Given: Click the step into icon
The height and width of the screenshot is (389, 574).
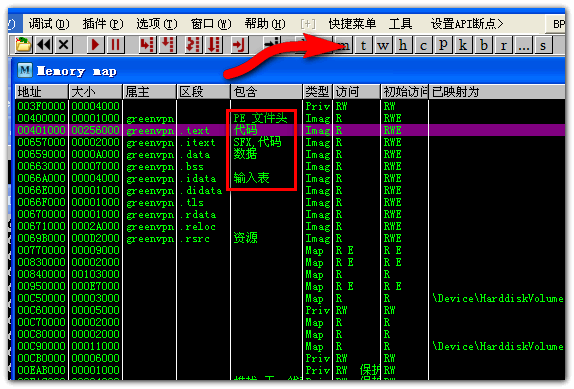Looking at the screenshot, I should coord(148,45).
